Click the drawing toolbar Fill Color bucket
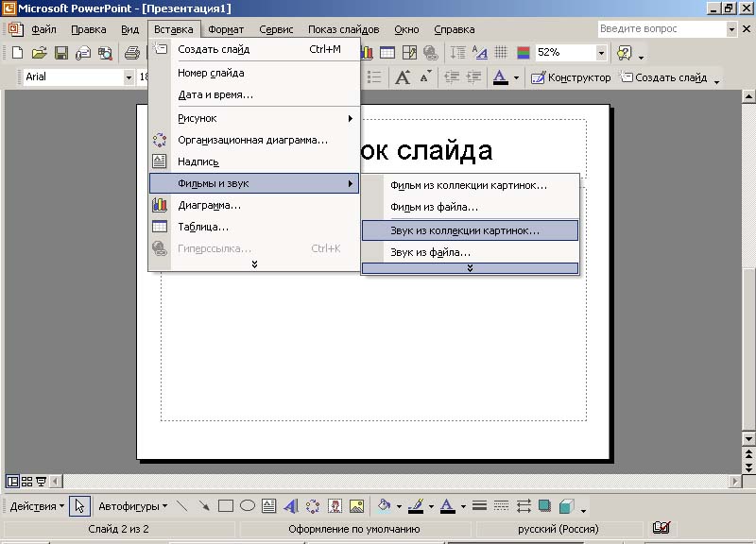756x544 pixels. [x=384, y=506]
